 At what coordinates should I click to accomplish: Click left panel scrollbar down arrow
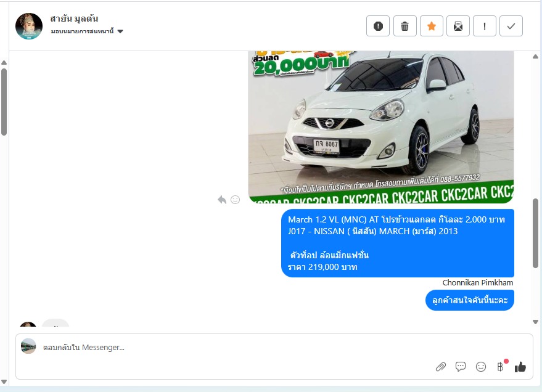tap(4, 382)
